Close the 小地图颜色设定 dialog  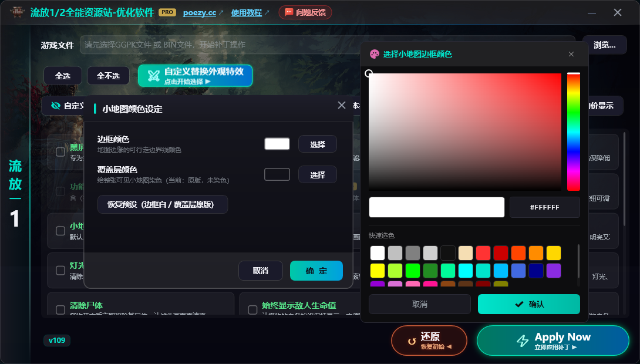click(342, 105)
